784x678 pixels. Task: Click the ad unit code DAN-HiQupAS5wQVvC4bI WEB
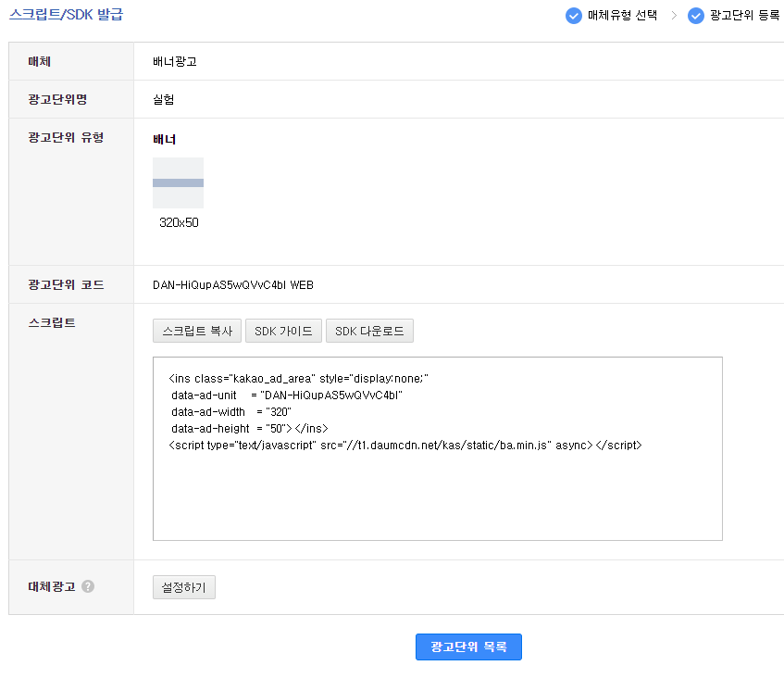233,284
